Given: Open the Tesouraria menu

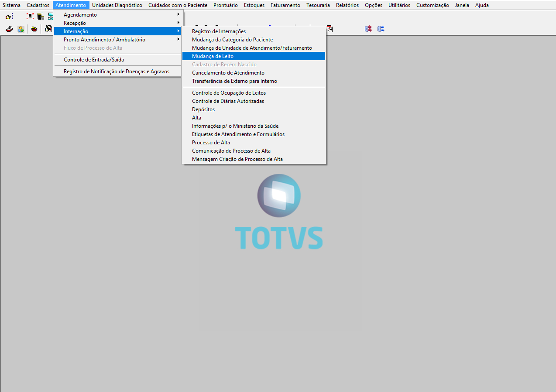Looking at the screenshot, I should pyautogui.click(x=318, y=5).
